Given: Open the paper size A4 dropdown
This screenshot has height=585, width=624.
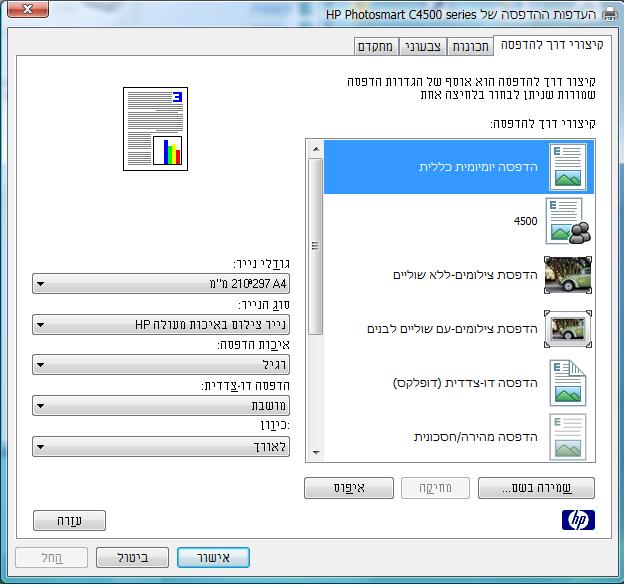Looking at the screenshot, I should 161,284.
